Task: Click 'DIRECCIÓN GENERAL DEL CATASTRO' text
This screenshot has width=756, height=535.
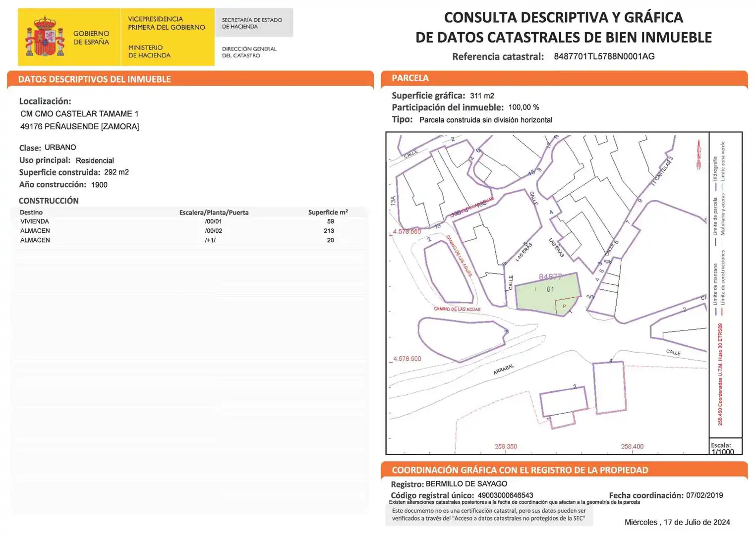Action: pyautogui.click(x=249, y=52)
